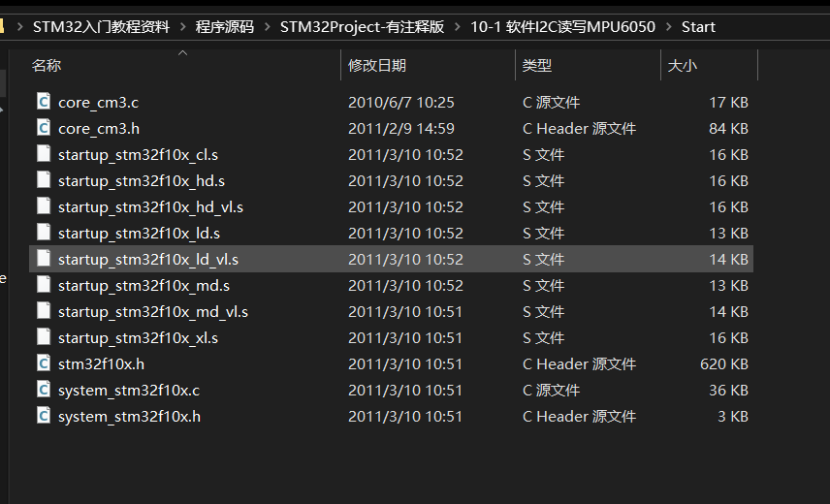Select file name stm32f10x.h
Screen dimensions: 830x504
101,363
